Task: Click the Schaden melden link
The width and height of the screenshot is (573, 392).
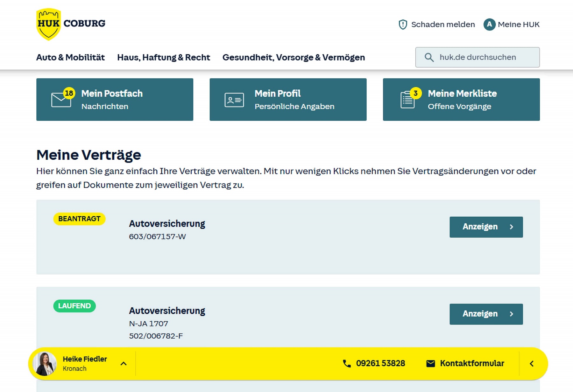Action: [x=443, y=24]
